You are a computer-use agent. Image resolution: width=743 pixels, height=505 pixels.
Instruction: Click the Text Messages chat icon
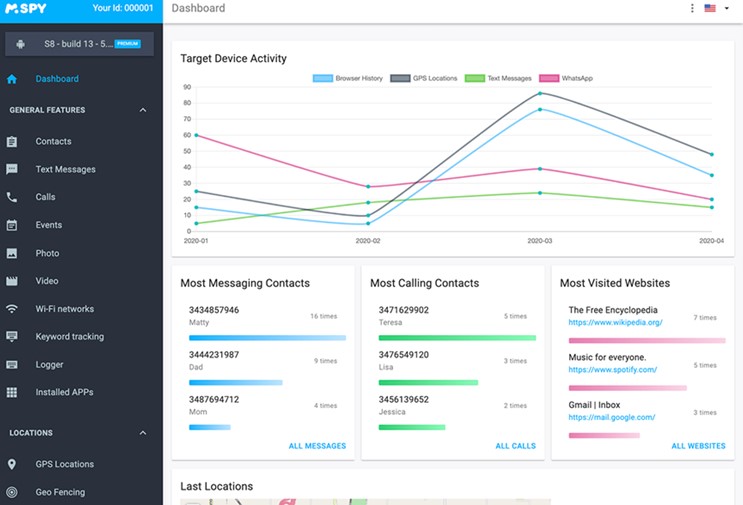point(12,170)
